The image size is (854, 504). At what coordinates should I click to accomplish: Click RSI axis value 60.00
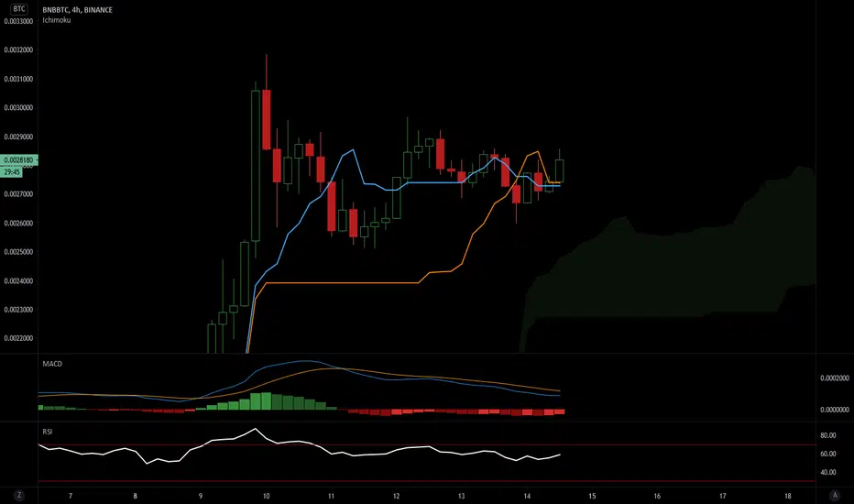827,454
